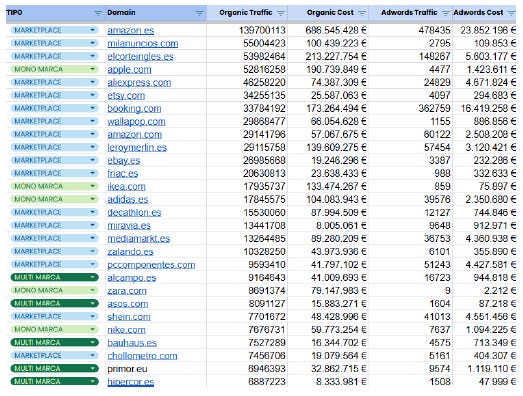Open the Organic Traffic filter icon
Screen dimensions: 523x396
click(281, 13)
